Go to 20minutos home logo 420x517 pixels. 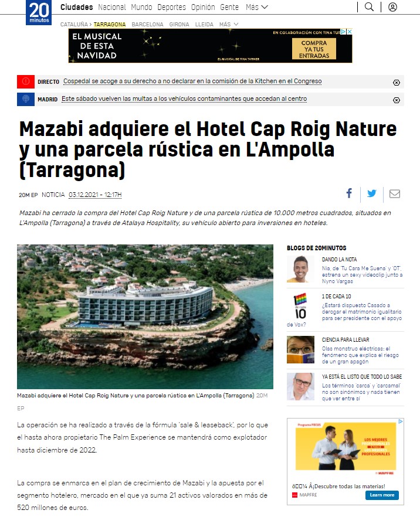click(39, 12)
